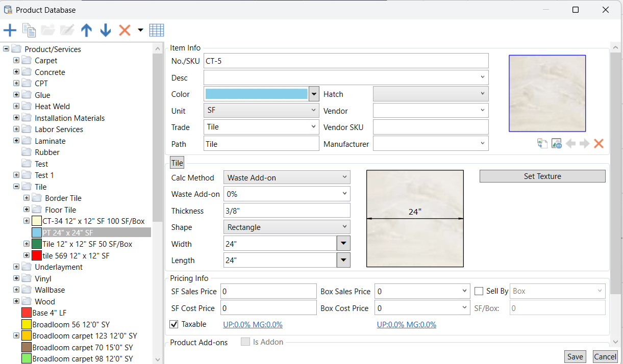Select the Installation Materials folder
Screen dimensions: 623x364
click(x=69, y=118)
